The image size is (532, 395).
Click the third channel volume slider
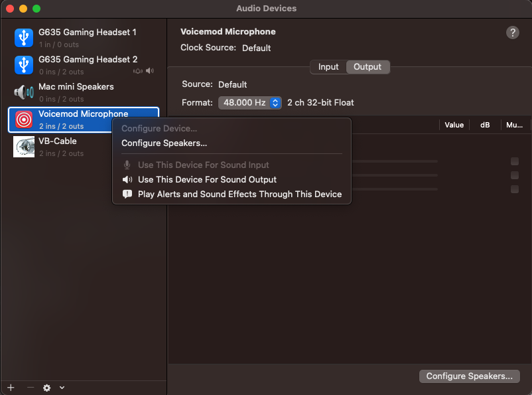[x=395, y=189]
